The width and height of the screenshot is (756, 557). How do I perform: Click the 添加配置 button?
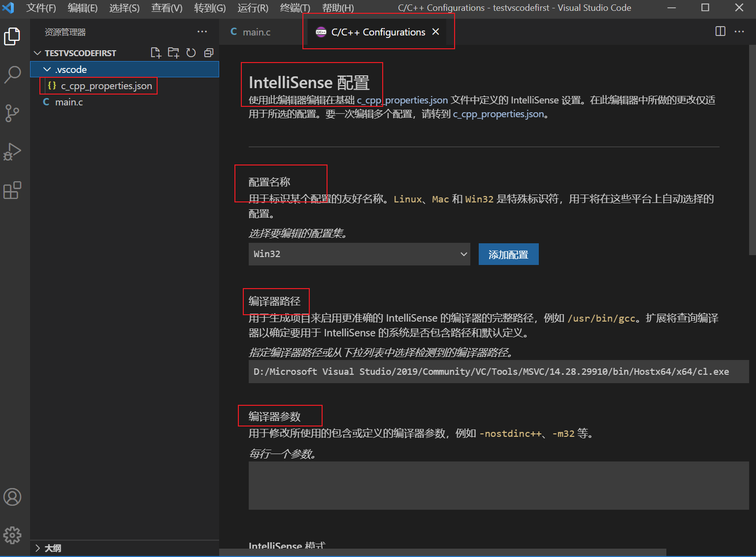tap(508, 255)
